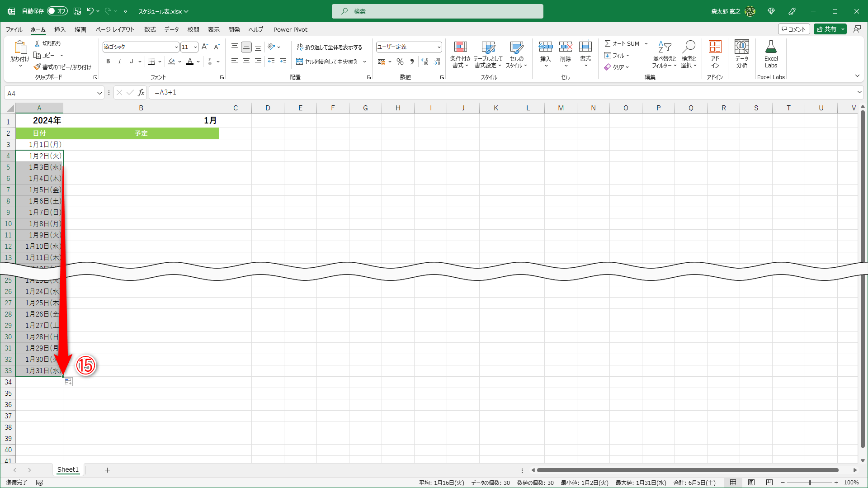Screen dimensions: 868x488
Task: Toggle Underline formatting
Action: (x=131, y=62)
